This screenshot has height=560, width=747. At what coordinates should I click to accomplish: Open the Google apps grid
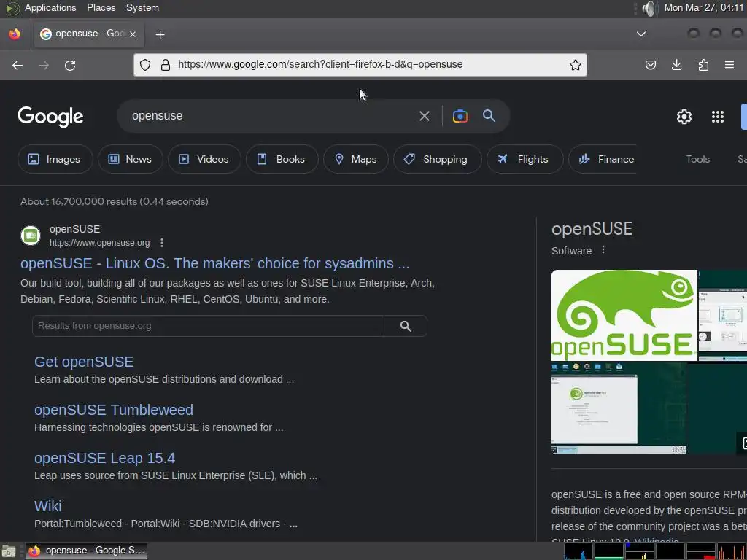(718, 117)
